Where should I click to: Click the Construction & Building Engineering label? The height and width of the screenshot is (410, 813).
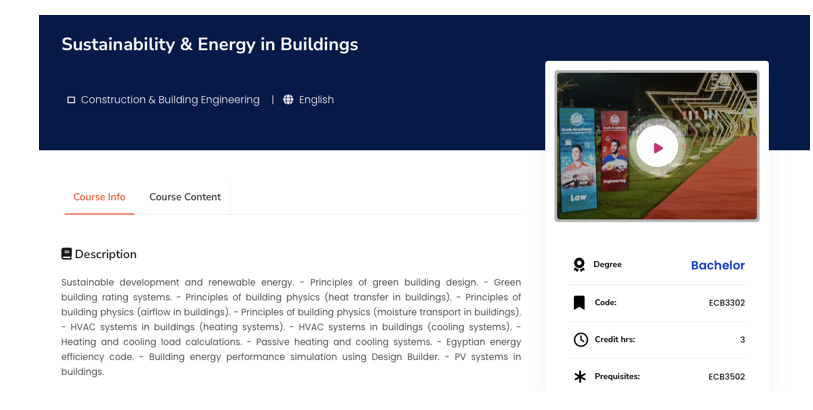point(170,100)
